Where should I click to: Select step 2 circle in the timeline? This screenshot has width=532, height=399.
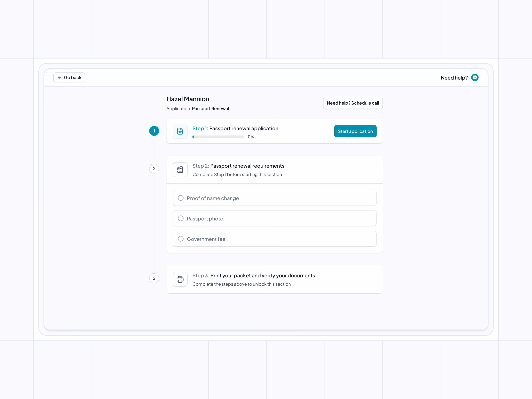point(154,169)
